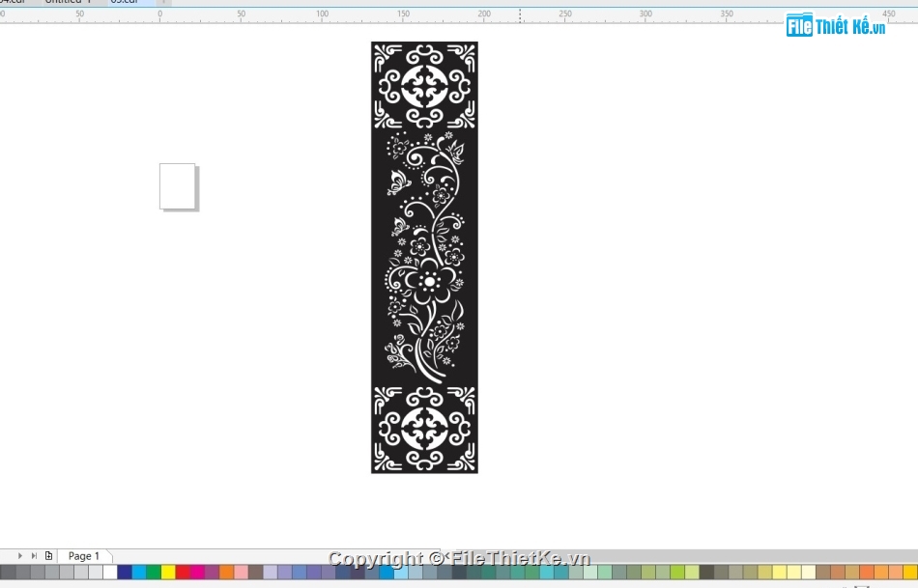Jump to the last page arrow
The height and width of the screenshot is (588, 918).
tap(34, 556)
